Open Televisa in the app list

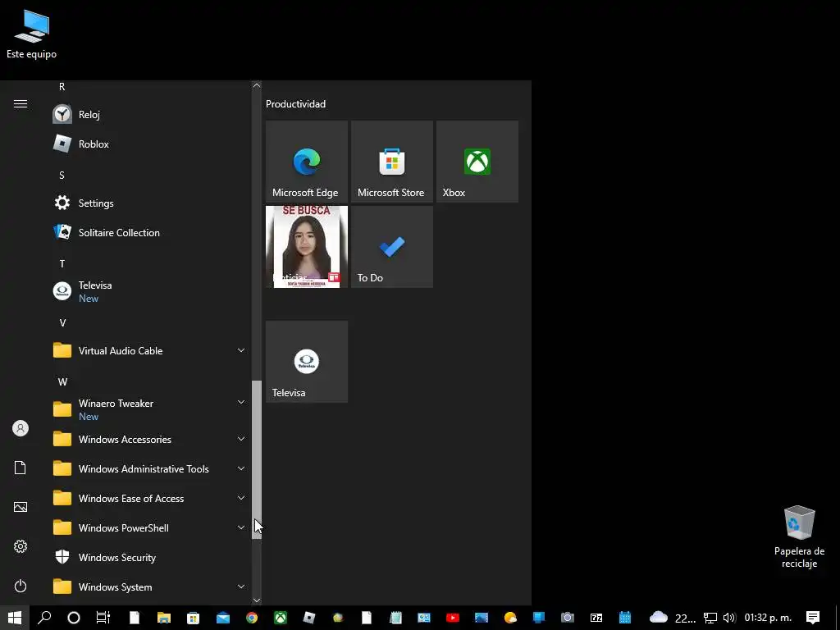pos(150,291)
